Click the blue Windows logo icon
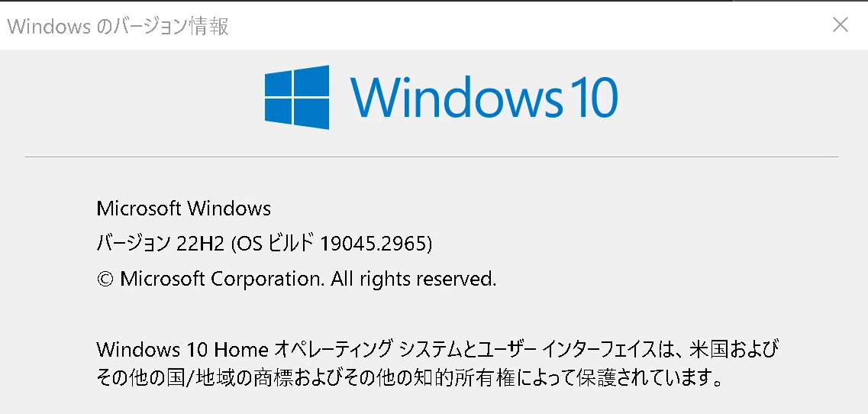 (297, 97)
